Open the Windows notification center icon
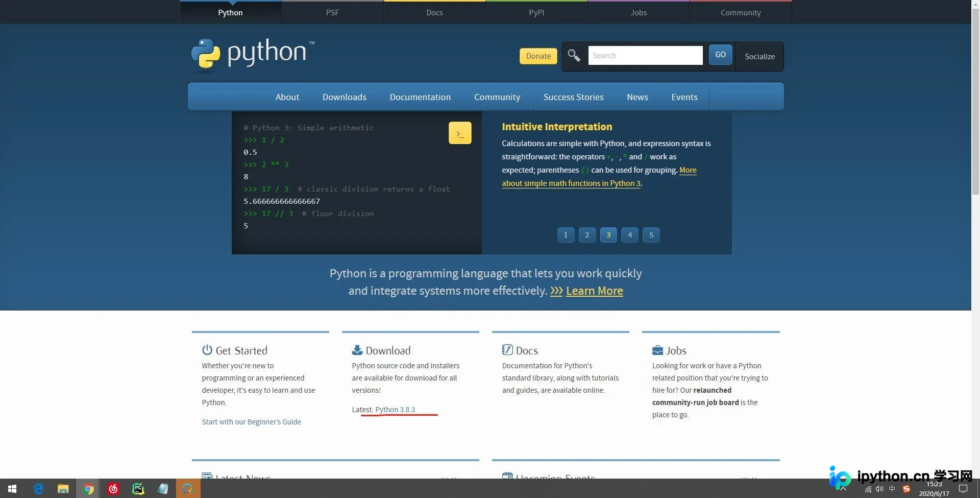 coord(963,489)
